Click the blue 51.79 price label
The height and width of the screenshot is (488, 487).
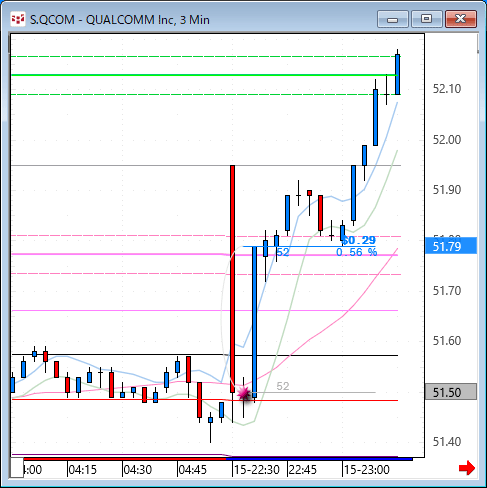coord(451,246)
